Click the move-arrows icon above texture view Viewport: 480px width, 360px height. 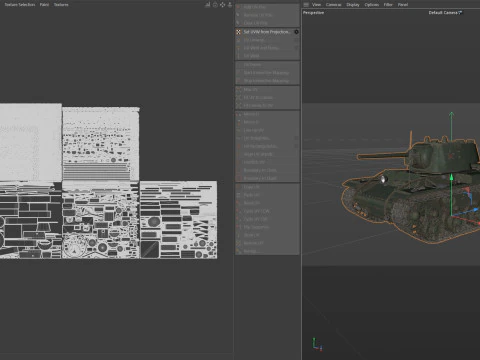222,5
